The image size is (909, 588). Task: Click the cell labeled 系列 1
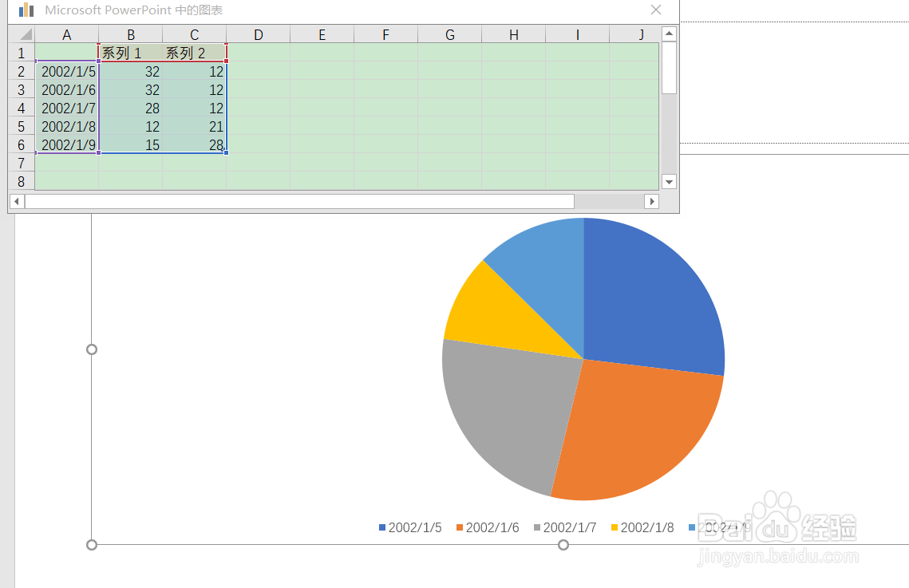[x=130, y=53]
